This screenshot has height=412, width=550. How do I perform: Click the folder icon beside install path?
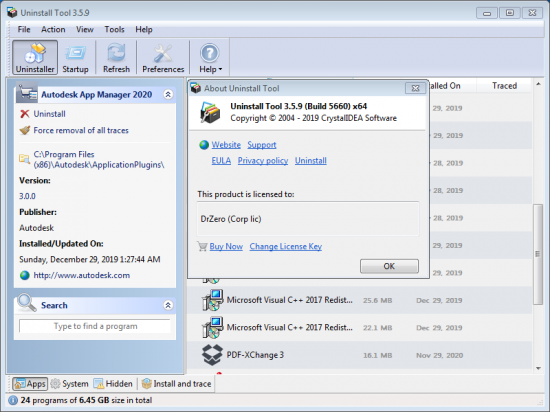pos(24,159)
